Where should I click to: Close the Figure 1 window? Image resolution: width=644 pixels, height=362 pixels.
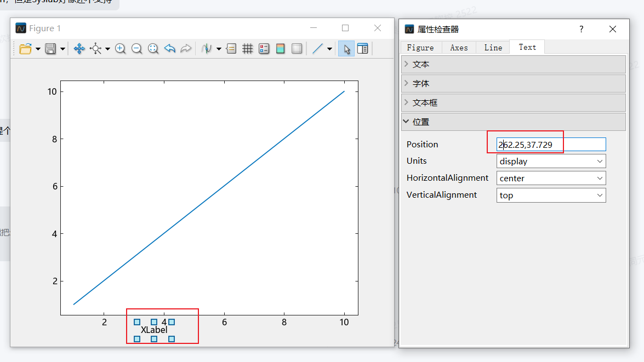(378, 28)
